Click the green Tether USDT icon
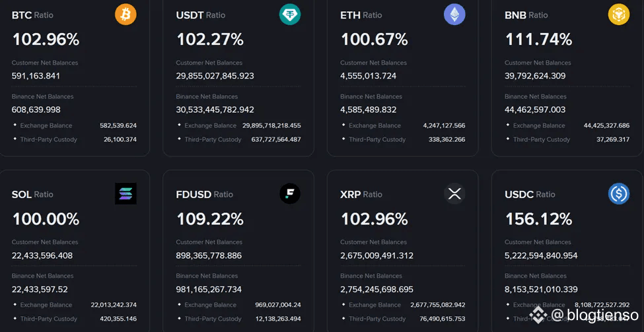Image resolution: width=644 pixels, height=332 pixels. click(290, 15)
